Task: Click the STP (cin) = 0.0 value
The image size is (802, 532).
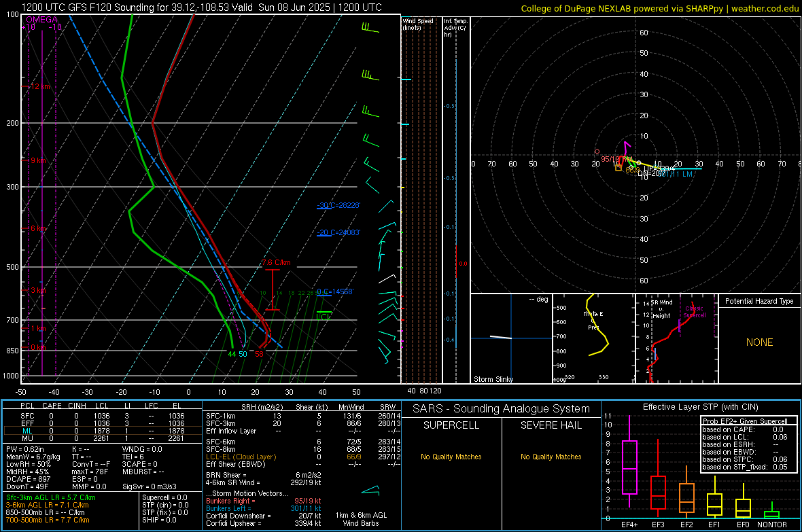Action: tap(165, 505)
